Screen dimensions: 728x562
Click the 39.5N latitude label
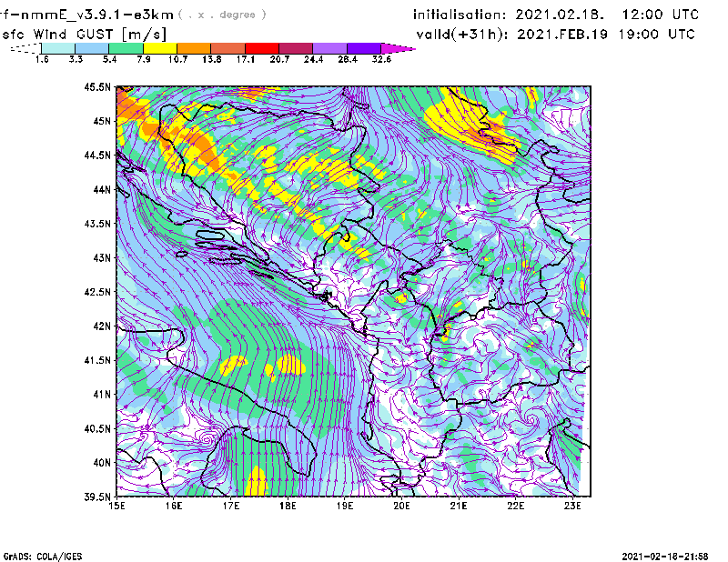tap(97, 497)
